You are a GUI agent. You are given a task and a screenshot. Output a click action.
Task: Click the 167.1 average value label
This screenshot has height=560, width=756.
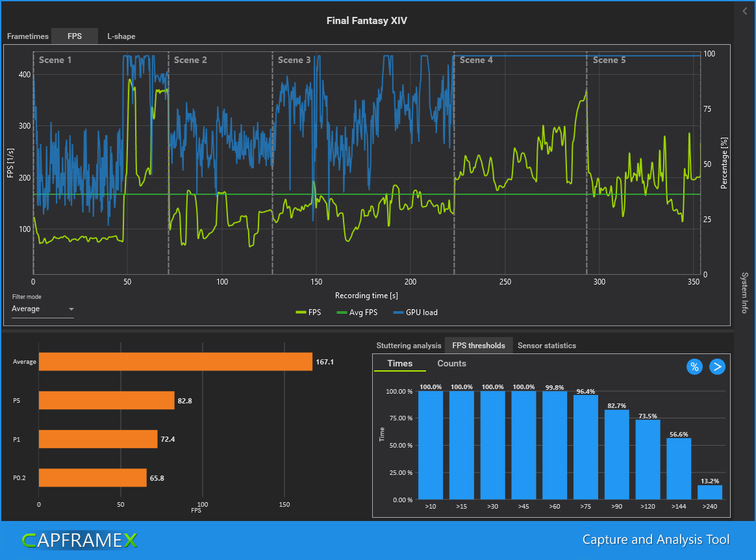325,362
